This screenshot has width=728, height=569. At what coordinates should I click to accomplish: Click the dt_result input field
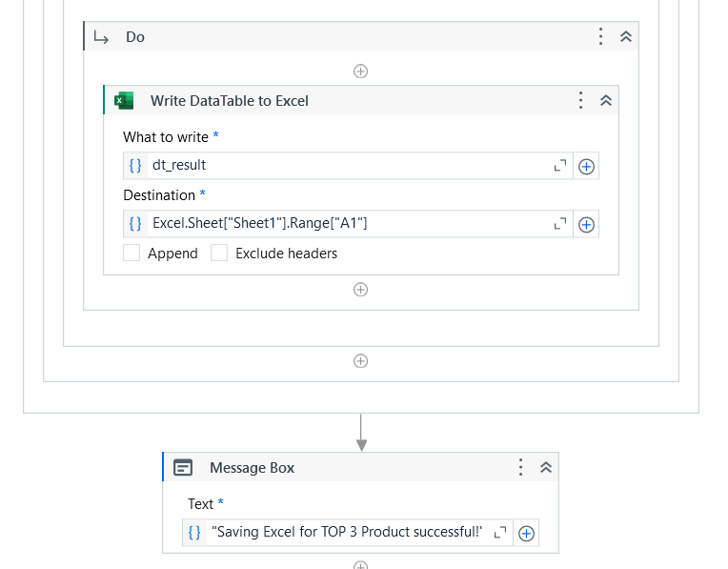(348, 165)
